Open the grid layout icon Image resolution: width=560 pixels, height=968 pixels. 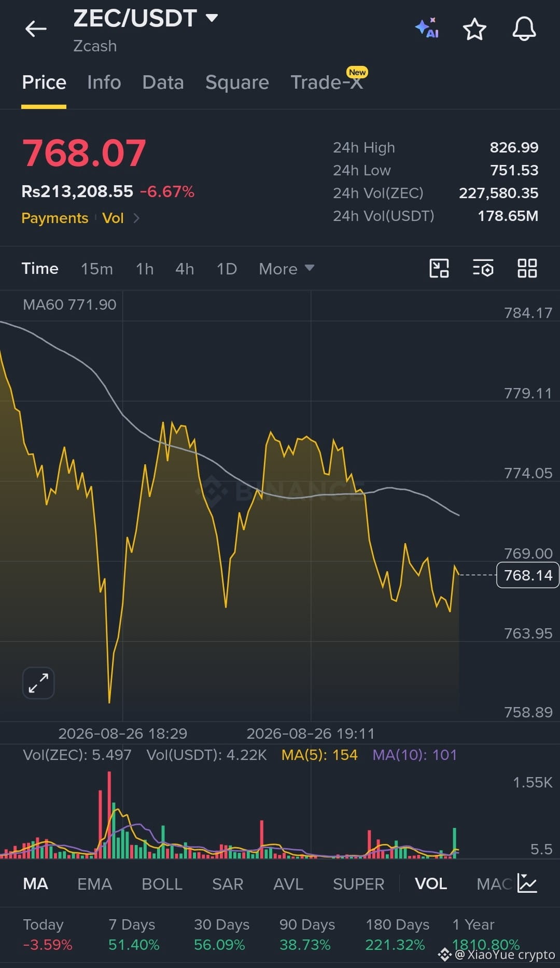[527, 268]
